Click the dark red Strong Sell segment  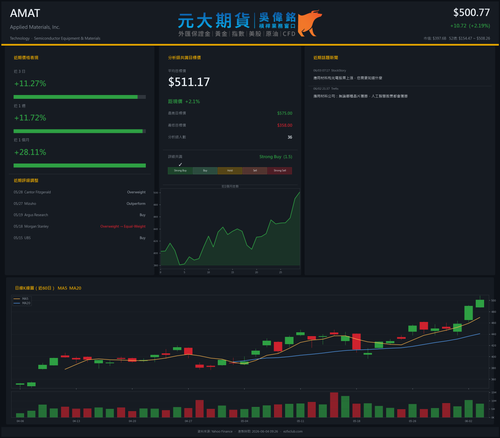tap(280, 171)
